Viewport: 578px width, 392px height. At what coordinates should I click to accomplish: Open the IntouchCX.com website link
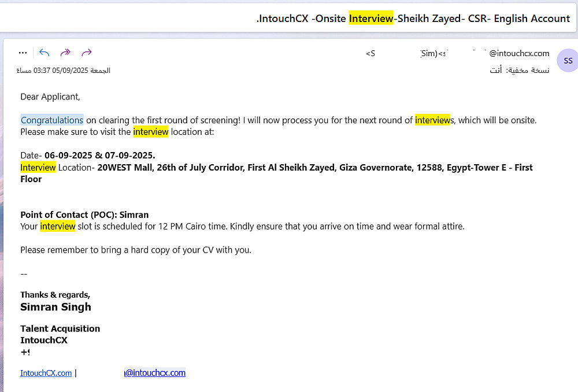coord(46,373)
